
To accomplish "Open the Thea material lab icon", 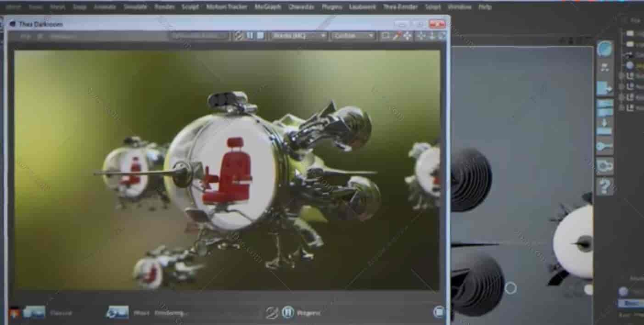I will click(x=604, y=47).
